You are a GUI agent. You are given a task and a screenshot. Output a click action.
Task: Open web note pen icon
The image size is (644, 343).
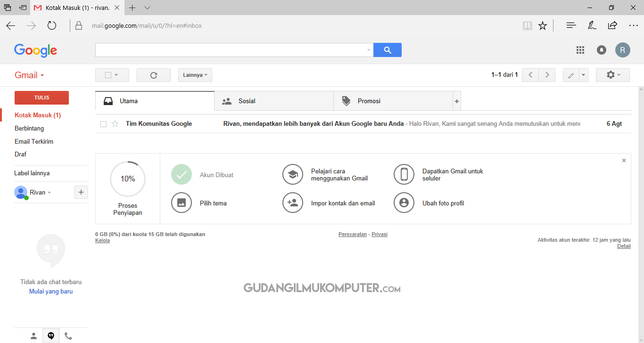point(592,25)
